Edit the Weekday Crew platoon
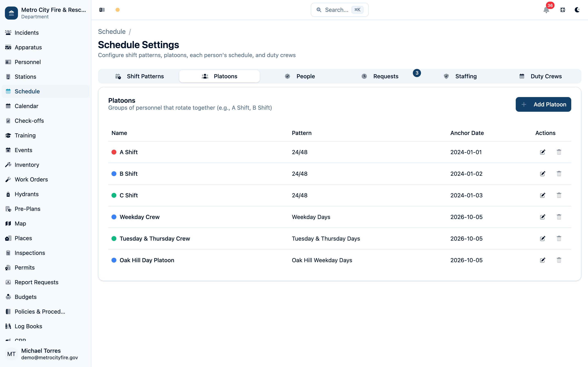This screenshot has height=367, width=588. pyautogui.click(x=542, y=217)
